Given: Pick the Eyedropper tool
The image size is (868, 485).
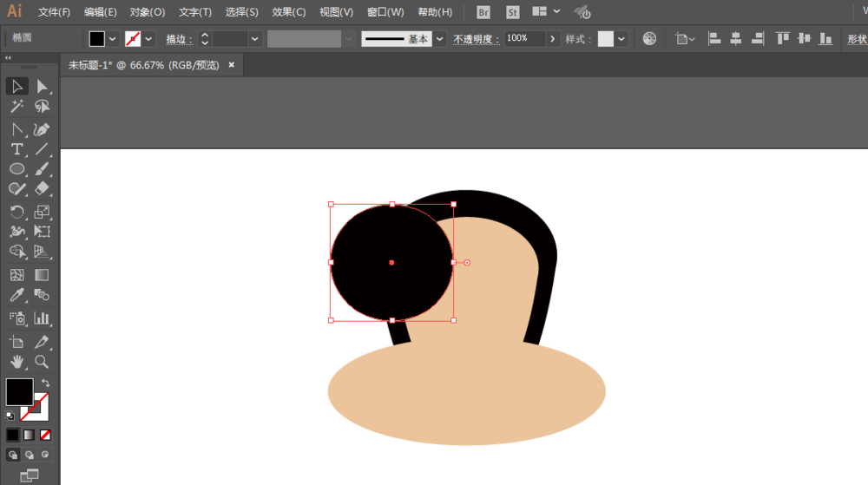Looking at the screenshot, I should 16,295.
